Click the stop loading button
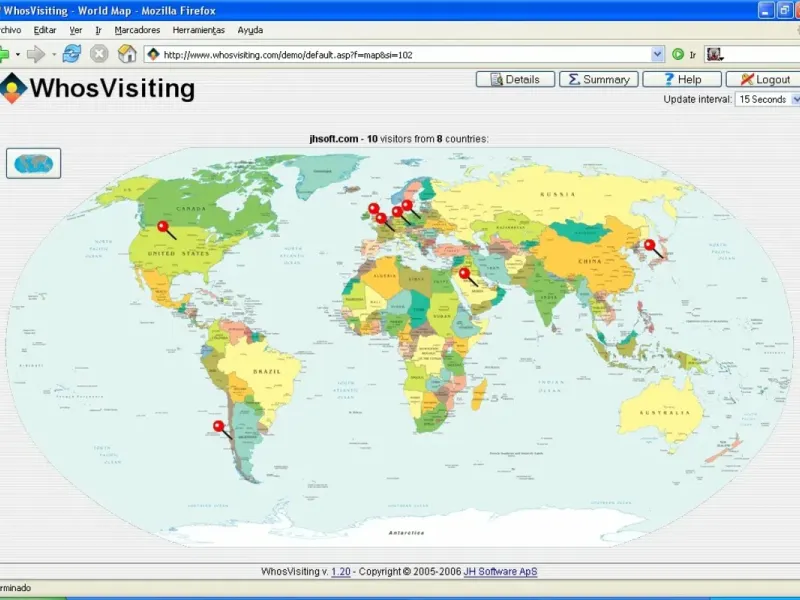This screenshot has width=800, height=600. click(x=99, y=54)
